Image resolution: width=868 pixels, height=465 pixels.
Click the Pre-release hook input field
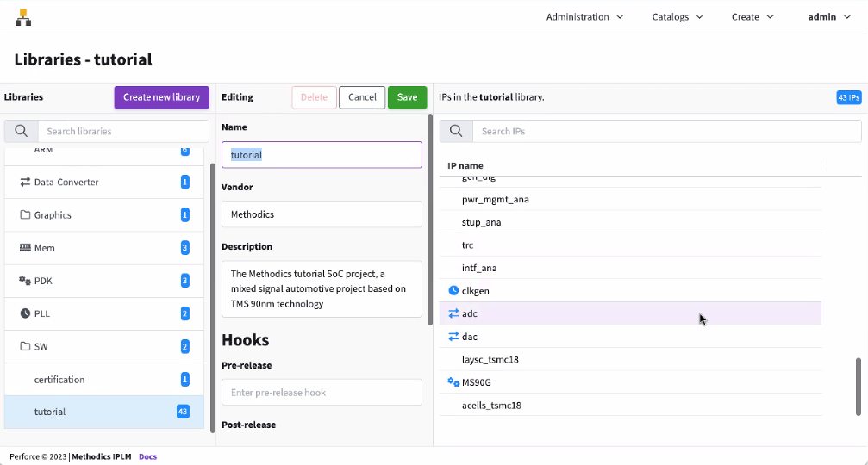pos(322,393)
